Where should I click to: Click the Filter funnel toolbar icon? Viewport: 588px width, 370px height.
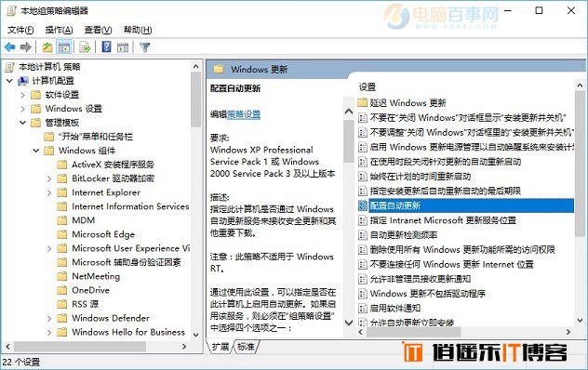tap(145, 47)
